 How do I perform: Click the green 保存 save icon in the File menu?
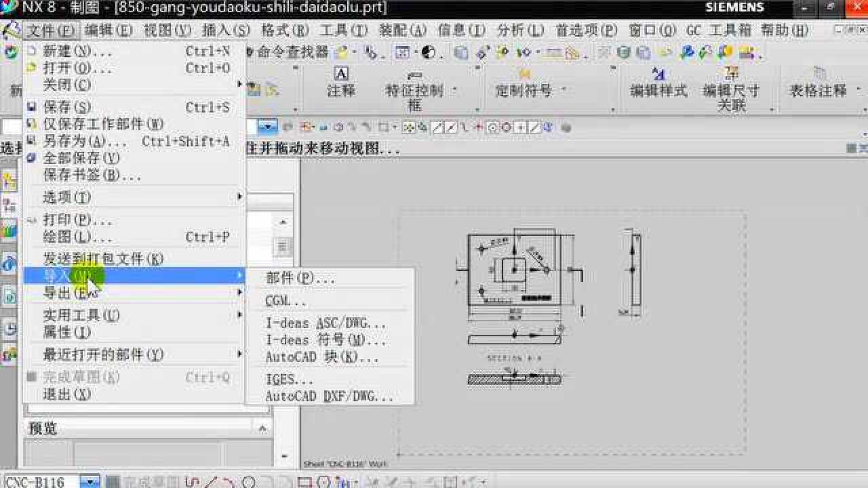(x=31, y=107)
